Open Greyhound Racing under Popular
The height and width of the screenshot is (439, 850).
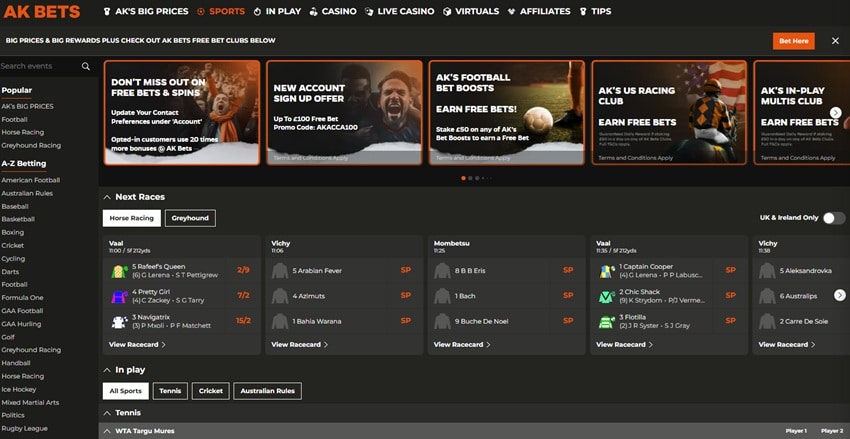[x=31, y=146]
